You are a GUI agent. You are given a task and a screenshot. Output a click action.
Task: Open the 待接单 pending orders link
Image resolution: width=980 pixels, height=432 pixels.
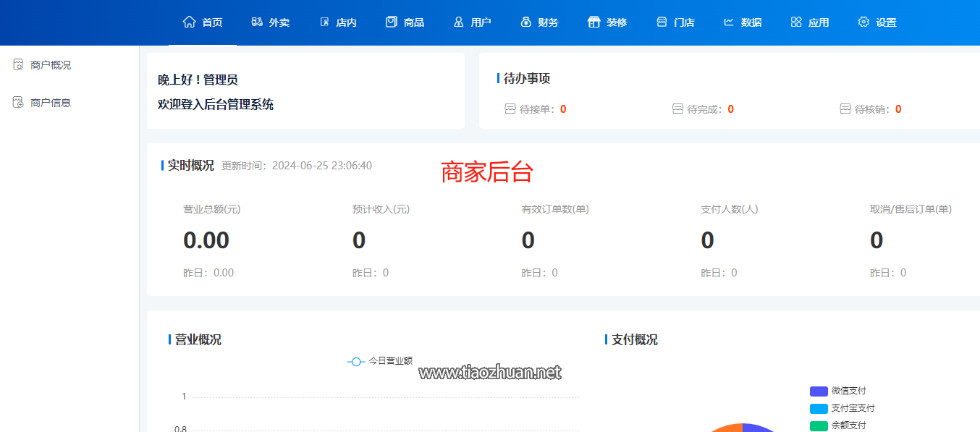536,109
